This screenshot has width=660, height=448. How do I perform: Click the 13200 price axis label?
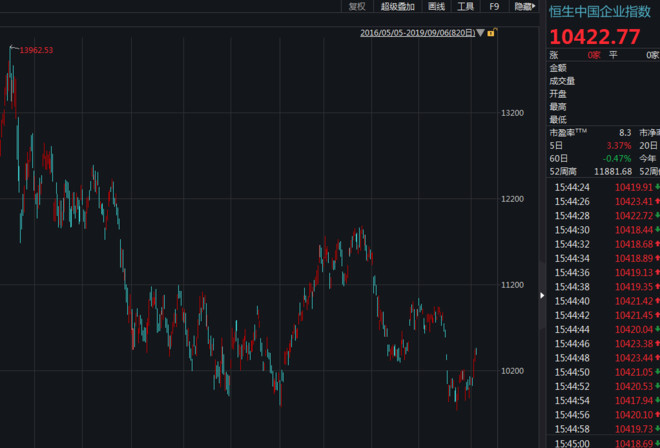click(512, 113)
